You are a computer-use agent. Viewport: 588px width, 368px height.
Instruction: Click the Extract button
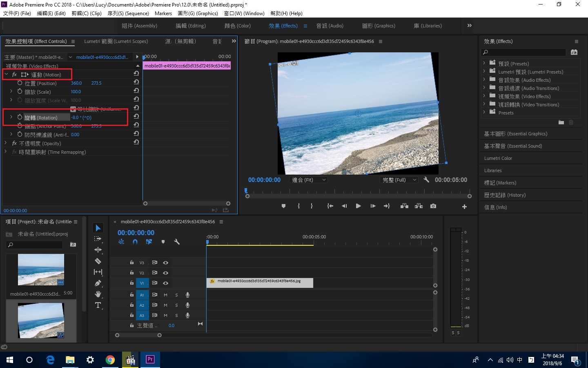[419, 206]
